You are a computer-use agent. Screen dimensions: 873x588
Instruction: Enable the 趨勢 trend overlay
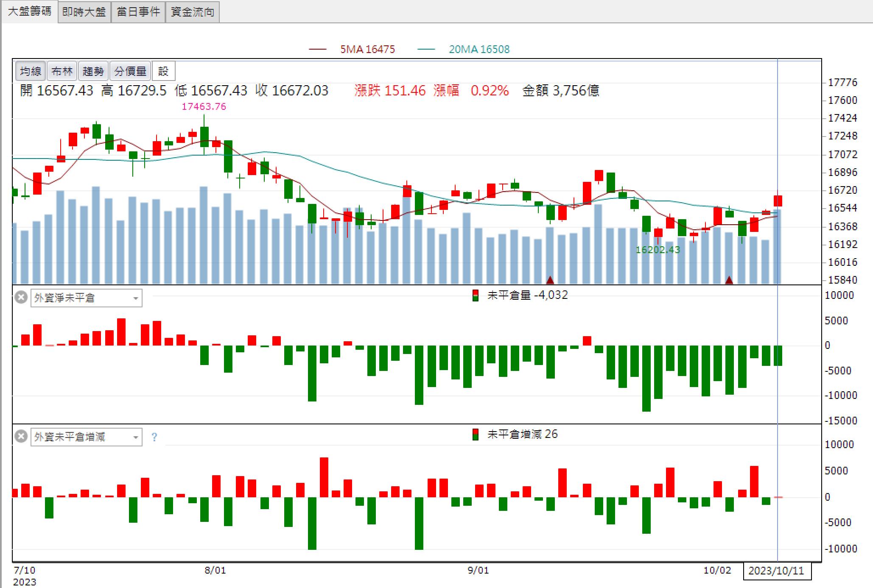coord(93,71)
